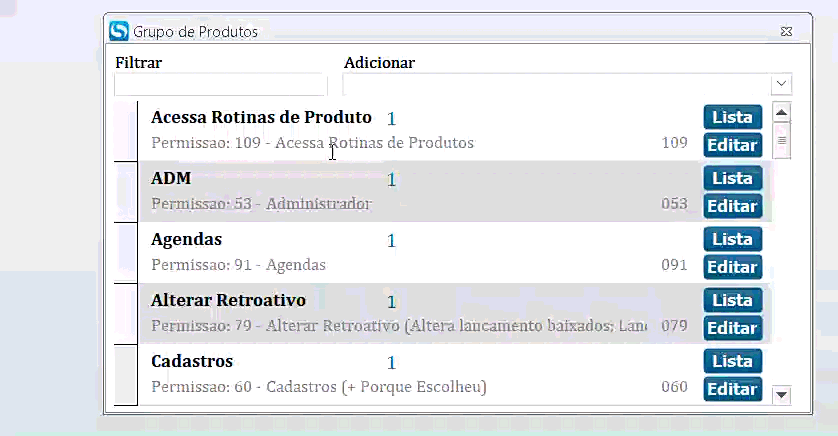Open Lista for the ADM group

point(732,178)
